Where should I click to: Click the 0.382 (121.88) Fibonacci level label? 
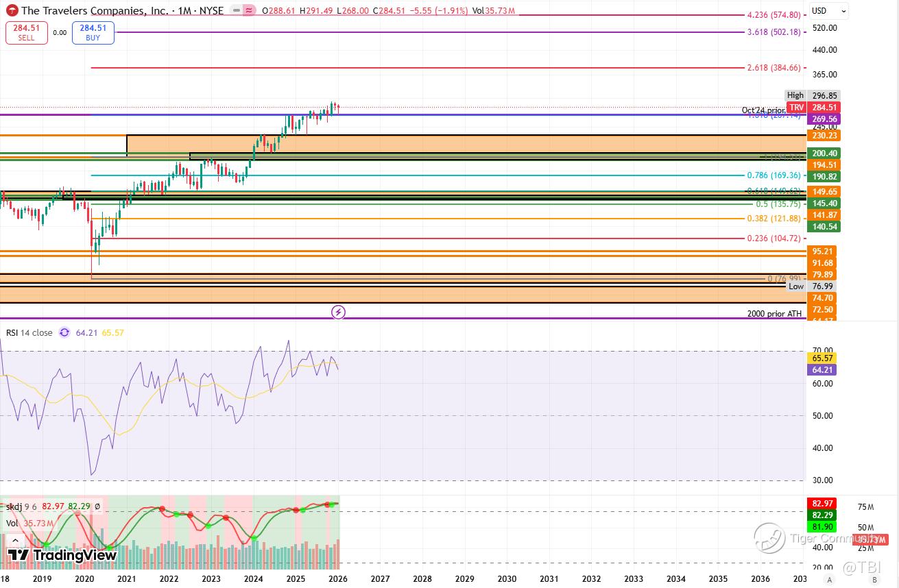pyautogui.click(x=774, y=219)
